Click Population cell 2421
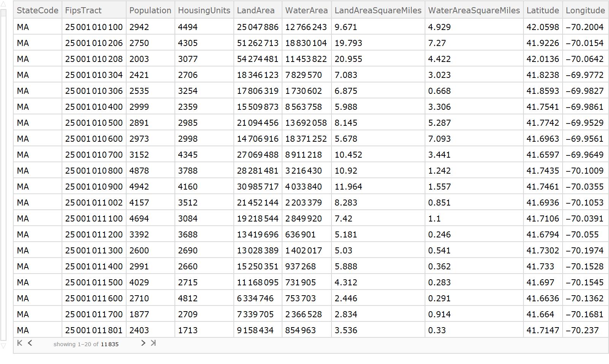 [151, 75]
